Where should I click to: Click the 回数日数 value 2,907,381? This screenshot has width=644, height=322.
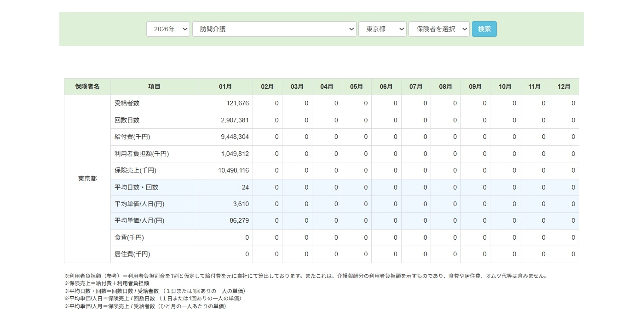[235, 120]
